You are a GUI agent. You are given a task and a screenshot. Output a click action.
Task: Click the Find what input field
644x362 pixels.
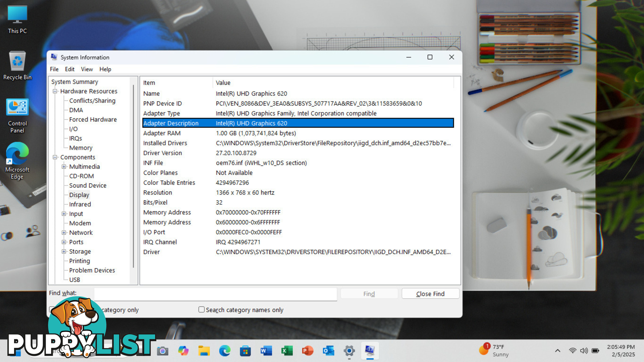[x=216, y=294]
